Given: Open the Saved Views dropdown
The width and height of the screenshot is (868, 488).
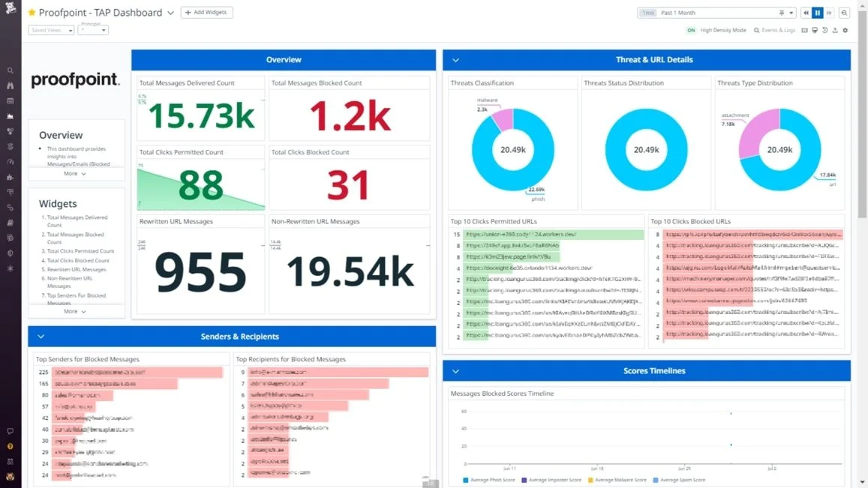Looking at the screenshot, I should click(50, 29).
